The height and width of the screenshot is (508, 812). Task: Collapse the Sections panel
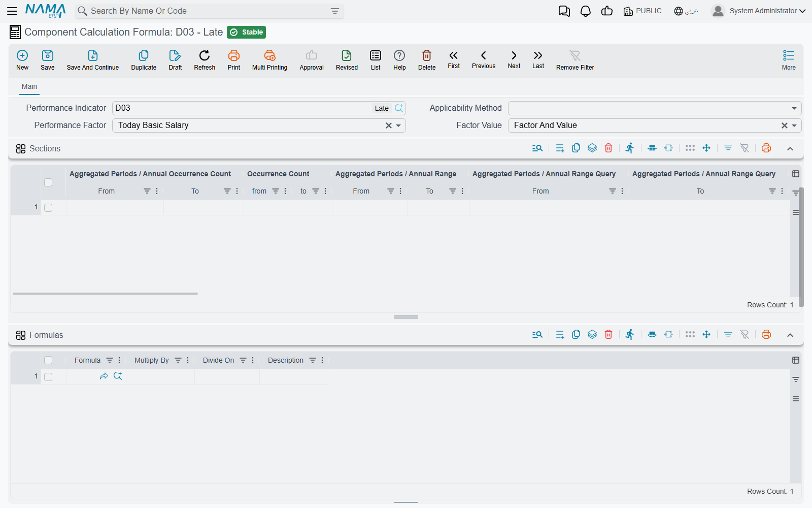(790, 149)
